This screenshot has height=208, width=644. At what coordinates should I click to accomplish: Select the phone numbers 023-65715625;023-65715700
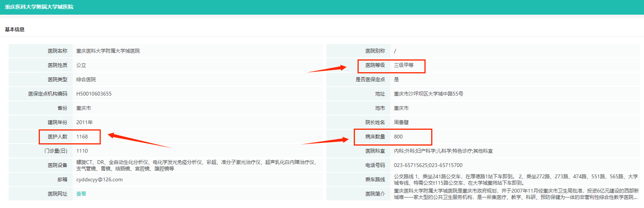tap(428, 165)
